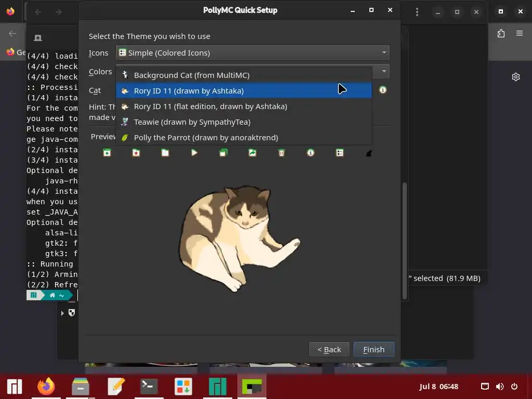Image resolution: width=532 pixels, height=399 pixels.
Task: Switch to the PollyMC taskbar icon
Action: [252, 387]
